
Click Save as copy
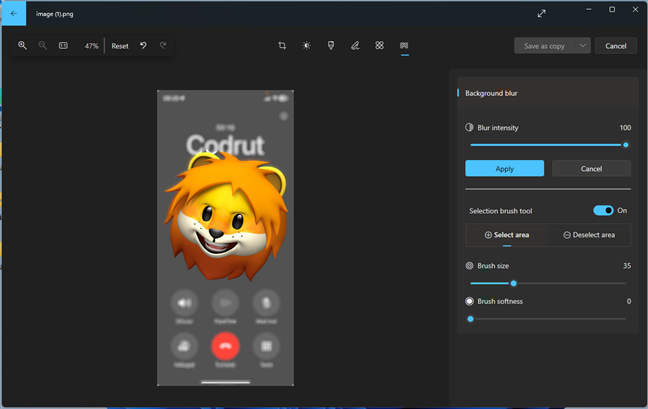[544, 46]
